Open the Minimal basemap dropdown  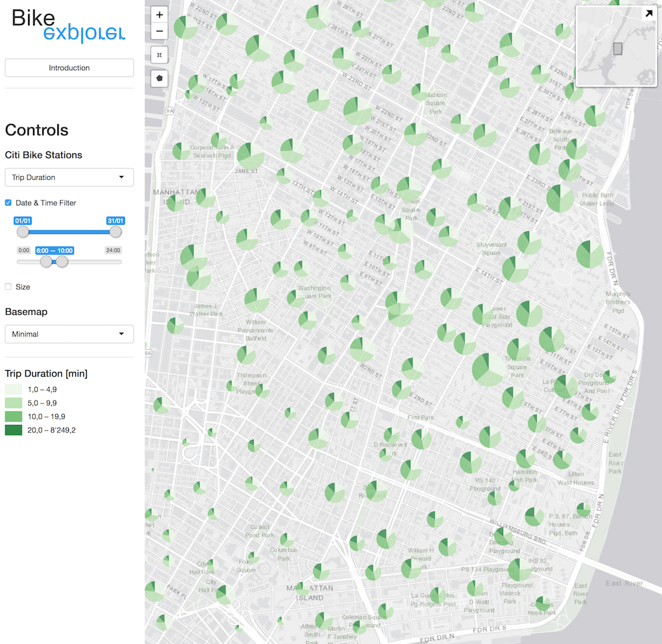[x=70, y=334]
